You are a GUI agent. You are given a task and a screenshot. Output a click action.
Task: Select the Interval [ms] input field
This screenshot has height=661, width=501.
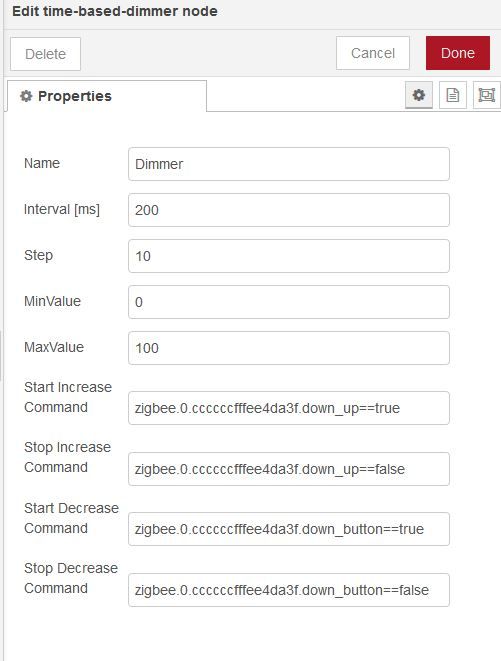coord(289,210)
